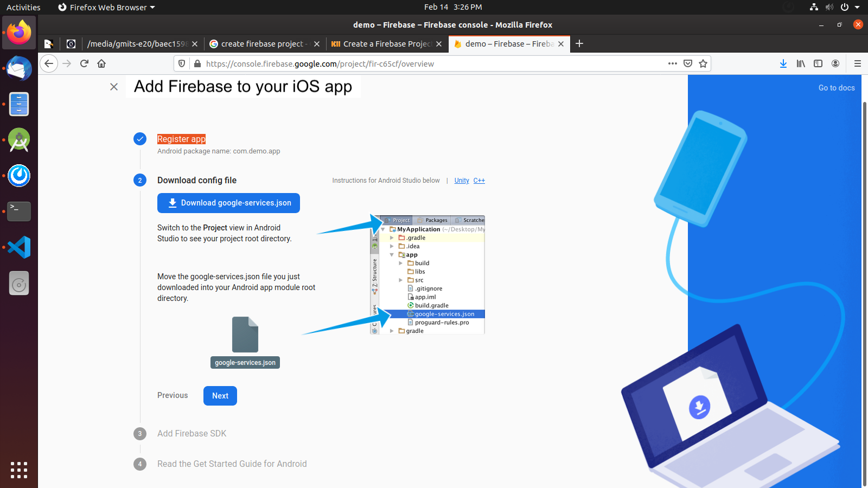868x488 pixels.
Task: Go to the Firefox home page
Action: [x=101, y=63]
